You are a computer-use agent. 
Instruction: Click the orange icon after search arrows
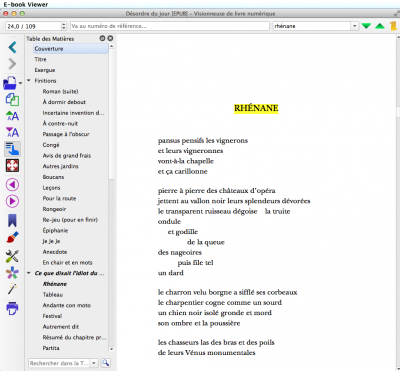394,26
